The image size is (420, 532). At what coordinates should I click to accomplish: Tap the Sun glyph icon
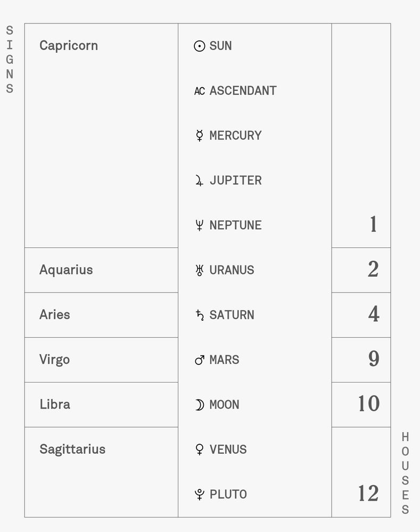click(199, 46)
